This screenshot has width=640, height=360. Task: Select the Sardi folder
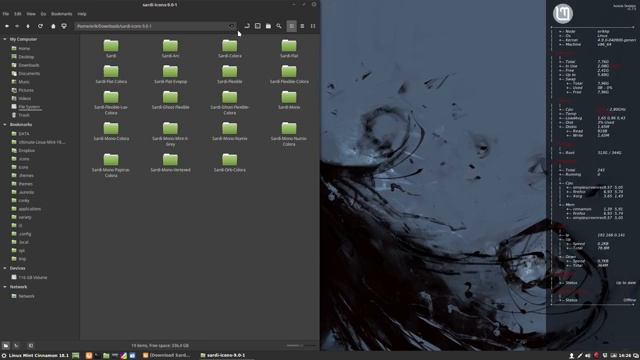(111, 49)
